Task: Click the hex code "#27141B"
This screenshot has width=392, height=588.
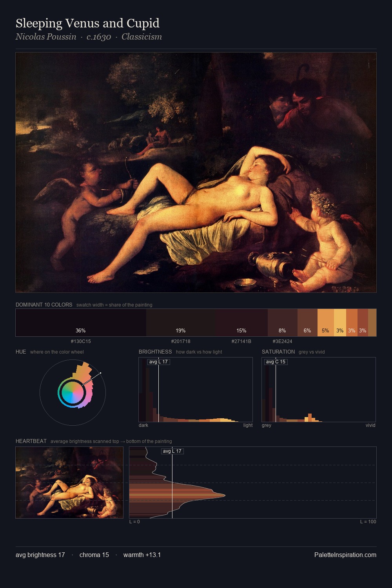Action: (241, 341)
